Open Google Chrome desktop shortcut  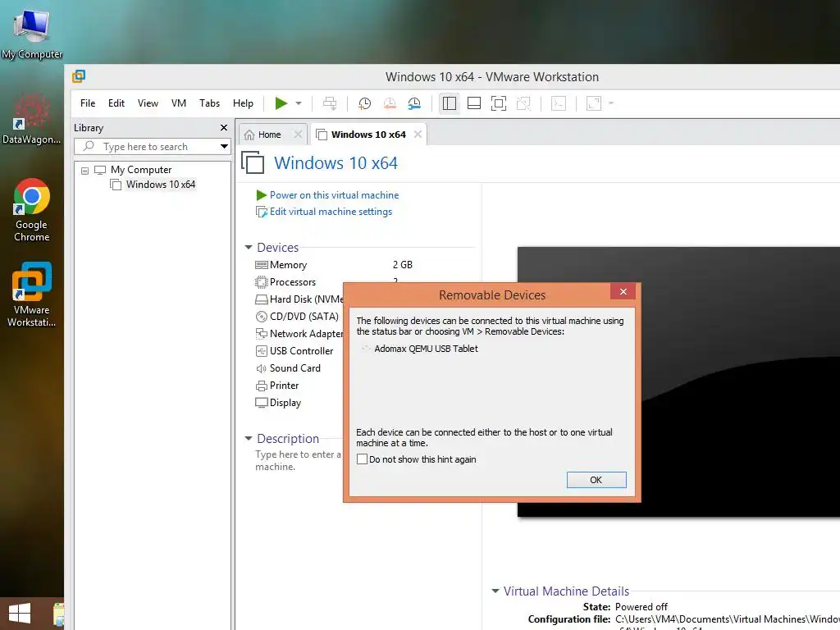[32, 210]
